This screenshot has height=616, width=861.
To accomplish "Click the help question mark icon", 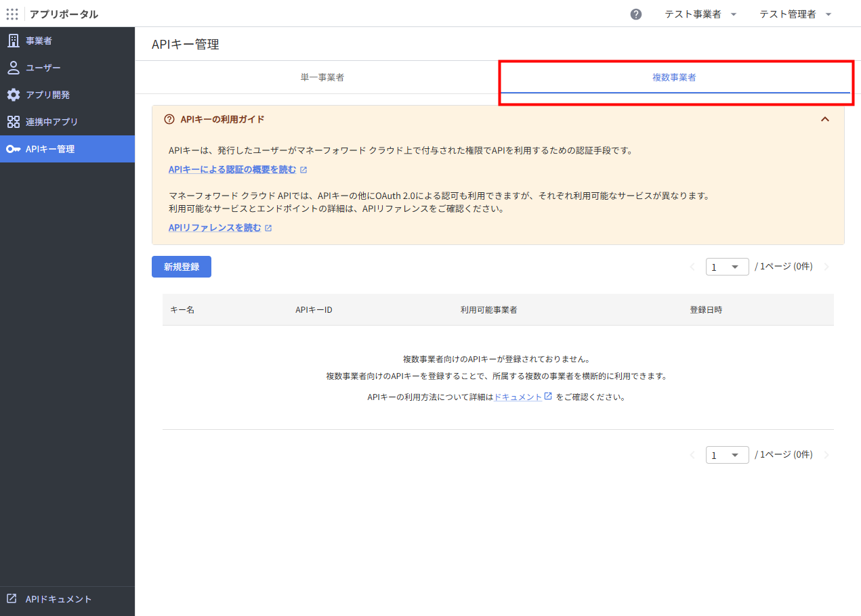I will point(636,14).
